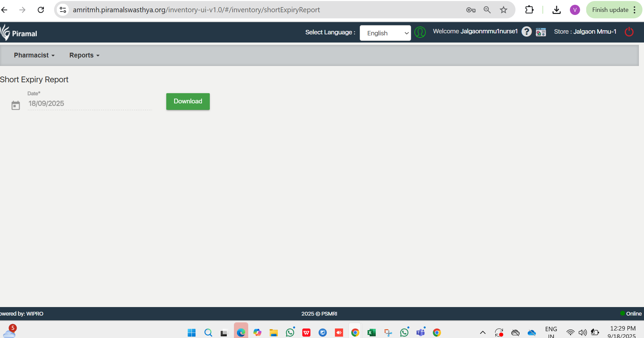Image resolution: width=644 pixels, height=338 pixels.
Task: Open Excel from the taskbar
Action: [x=371, y=332]
